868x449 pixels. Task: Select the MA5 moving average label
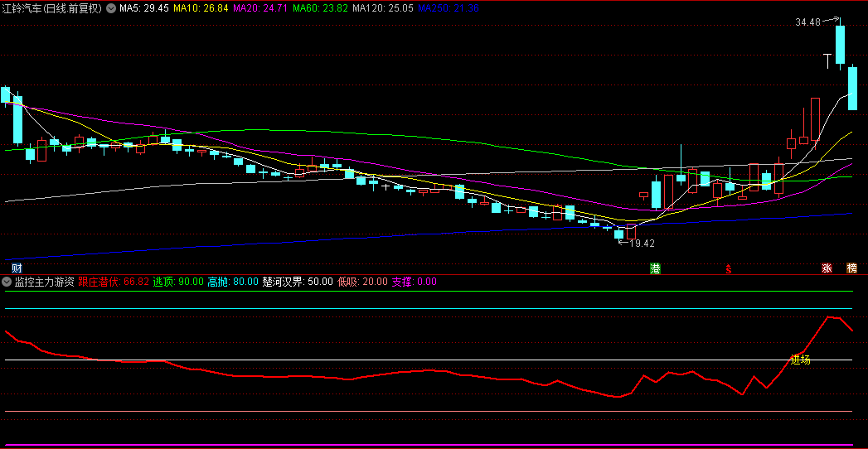pos(144,8)
